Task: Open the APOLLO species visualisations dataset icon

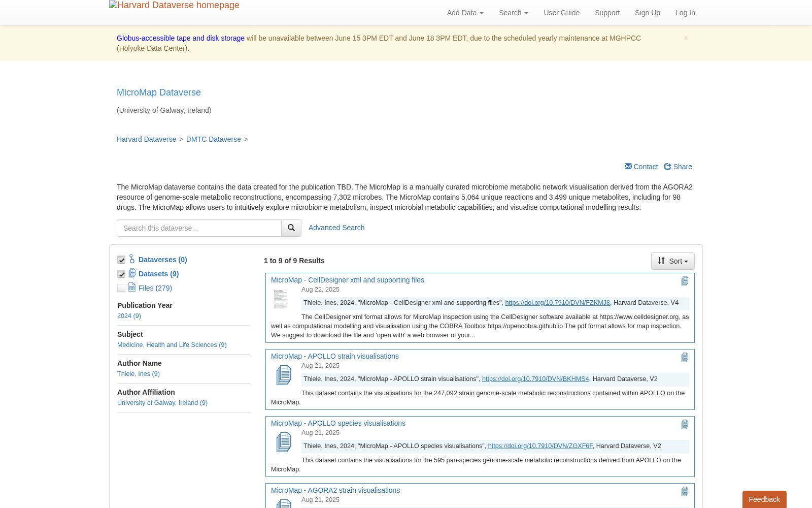Action: click(284, 442)
